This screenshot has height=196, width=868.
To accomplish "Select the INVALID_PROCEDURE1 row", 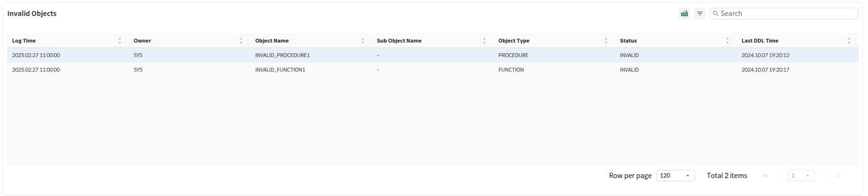I will [283, 55].
